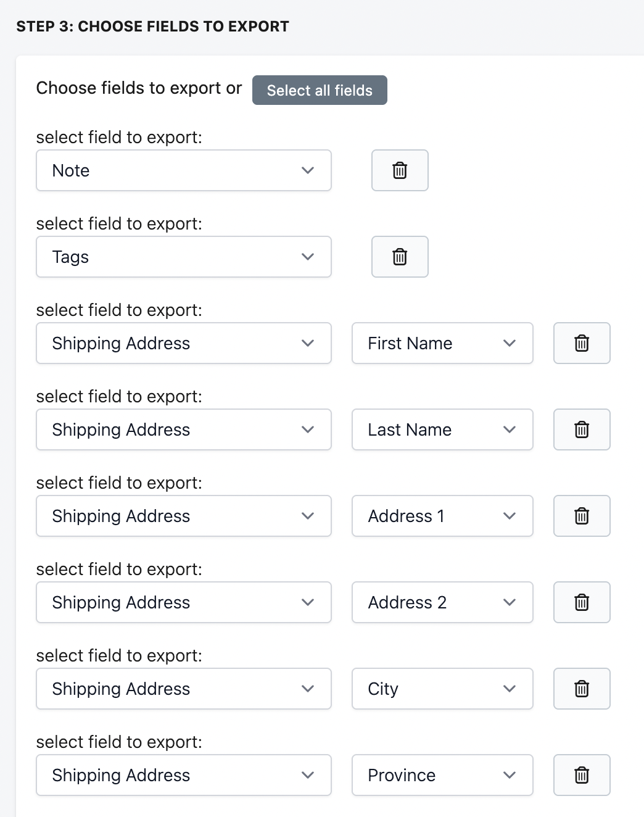The image size is (644, 817).
Task: Delete the Note field row
Action: point(400,170)
